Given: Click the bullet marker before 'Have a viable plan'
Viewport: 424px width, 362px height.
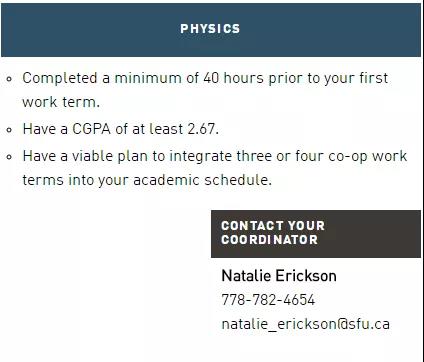Looking at the screenshot, I should point(9,157).
